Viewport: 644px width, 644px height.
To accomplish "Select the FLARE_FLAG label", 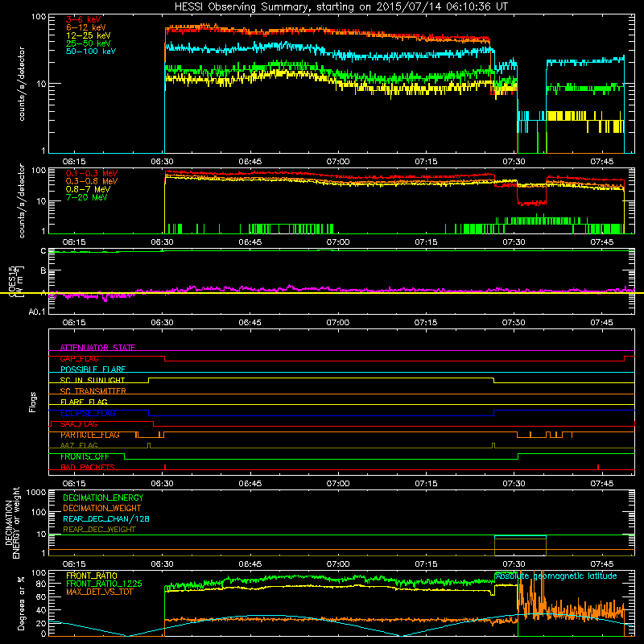I will [84, 402].
